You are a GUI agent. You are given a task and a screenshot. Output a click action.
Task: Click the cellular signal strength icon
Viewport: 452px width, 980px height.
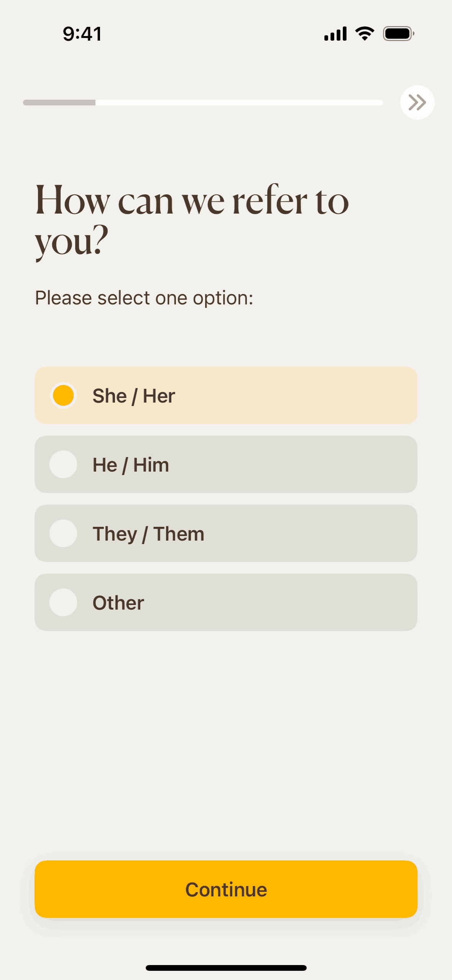point(335,34)
